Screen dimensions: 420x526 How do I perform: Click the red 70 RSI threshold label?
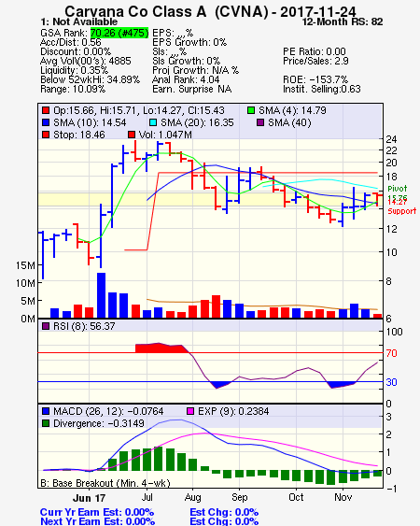tap(391, 353)
